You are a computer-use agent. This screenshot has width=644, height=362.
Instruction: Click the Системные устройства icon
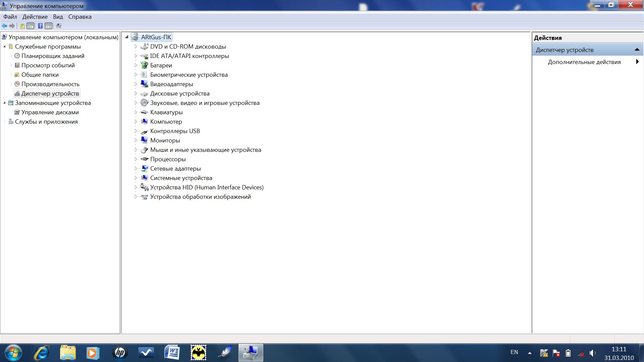(x=144, y=178)
